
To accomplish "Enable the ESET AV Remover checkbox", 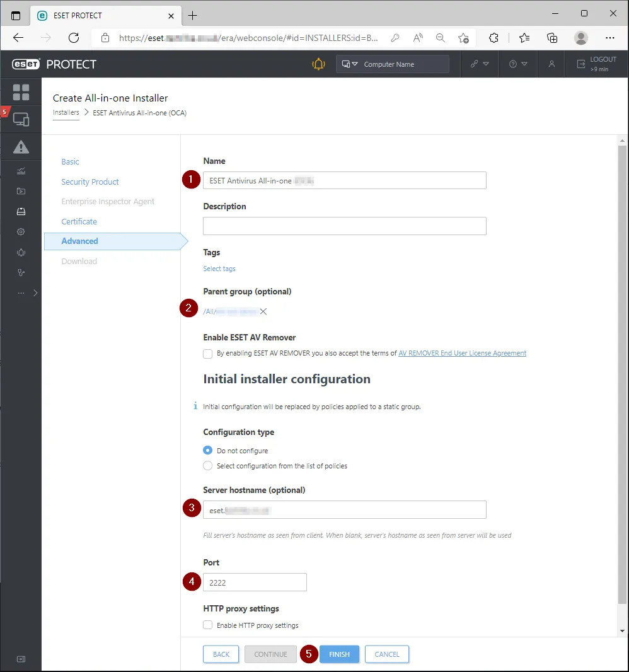I will 208,354.
